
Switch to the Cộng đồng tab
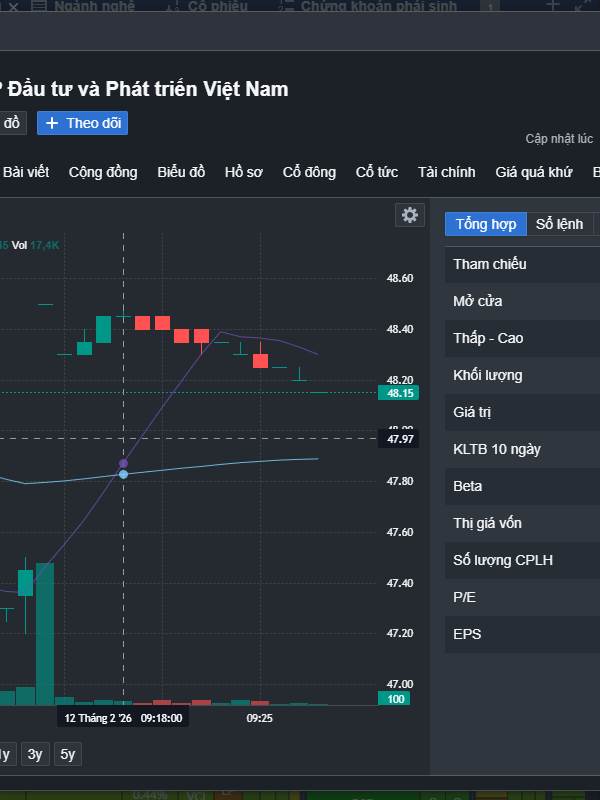(x=103, y=172)
